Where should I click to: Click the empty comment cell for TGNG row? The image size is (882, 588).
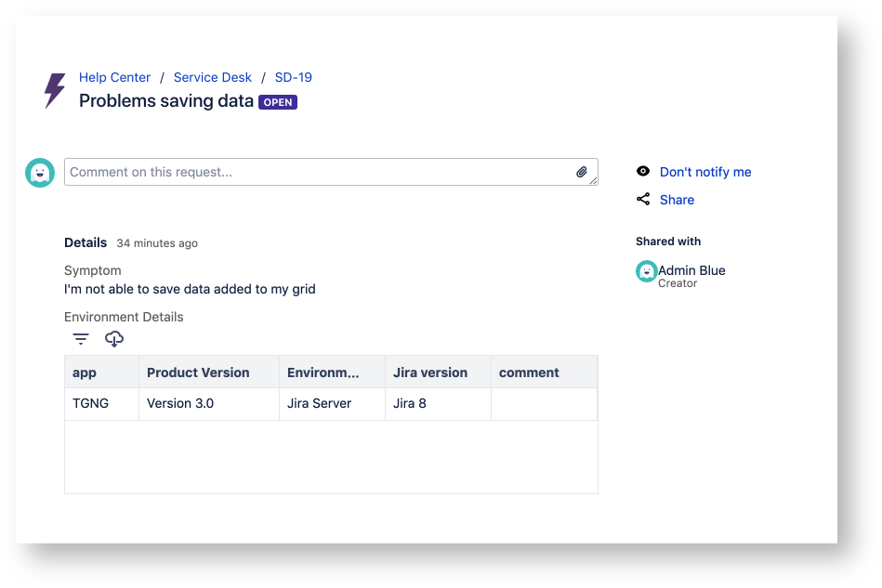tap(544, 403)
